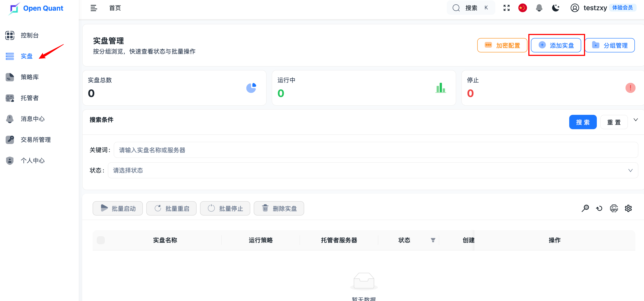The height and width of the screenshot is (301, 644).
Task: Open the 状态 column filter
Action: (433, 240)
